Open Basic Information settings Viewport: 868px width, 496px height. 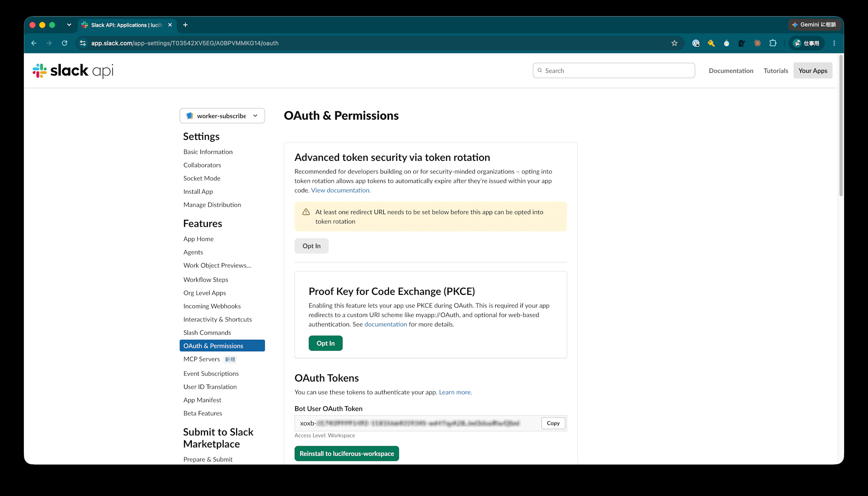point(208,152)
